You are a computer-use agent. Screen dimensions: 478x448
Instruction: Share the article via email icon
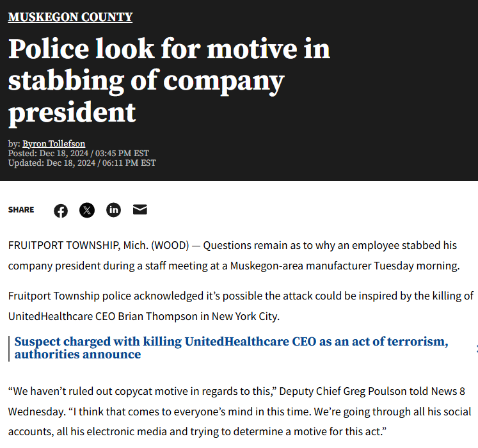(x=140, y=209)
